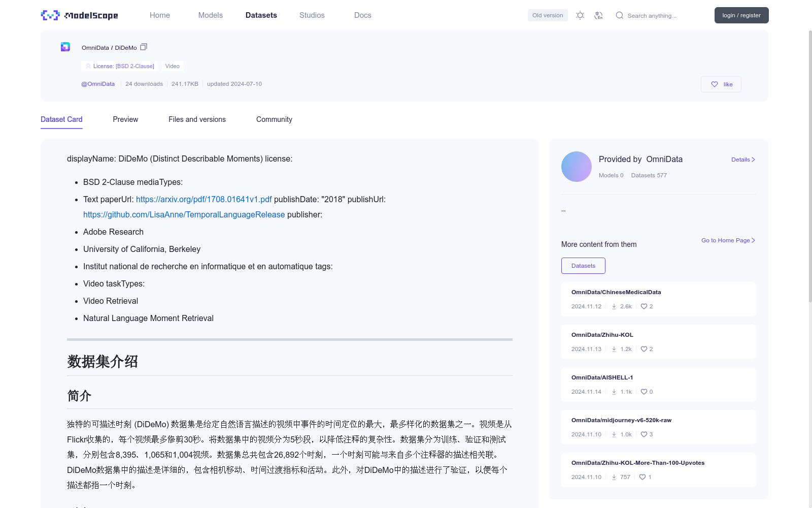Image resolution: width=812 pixels, height=508 pixels.
Task: Switch to the Community tab
Action: (x=274, y=119)
